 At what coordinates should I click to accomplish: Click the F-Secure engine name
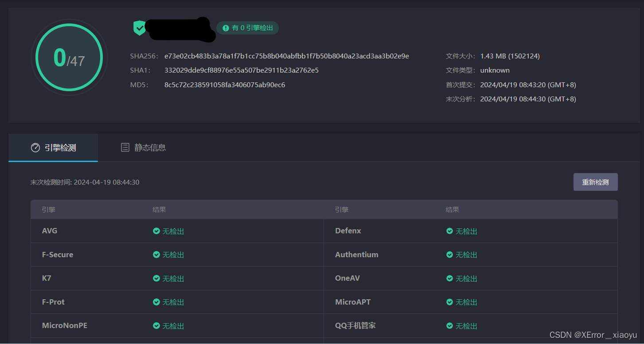[x=58, y=255]
